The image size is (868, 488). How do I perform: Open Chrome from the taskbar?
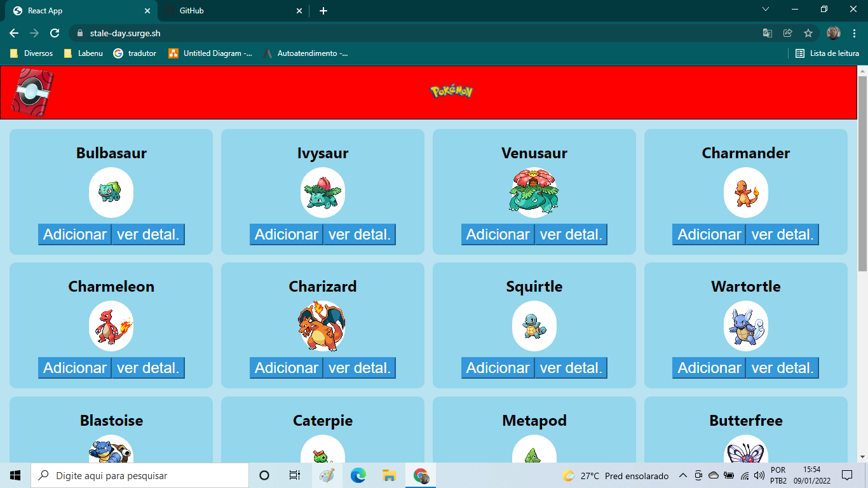tap(421, 475)
